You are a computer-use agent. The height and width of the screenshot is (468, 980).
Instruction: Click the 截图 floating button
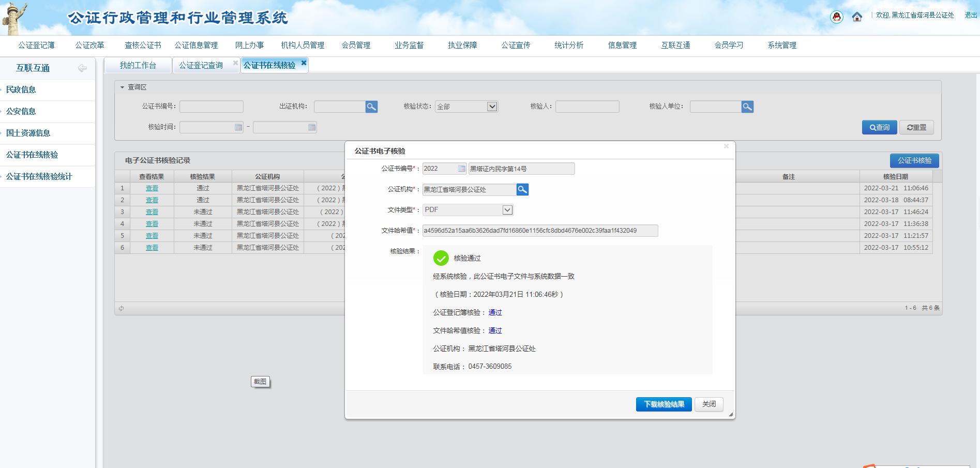[260, 382]
